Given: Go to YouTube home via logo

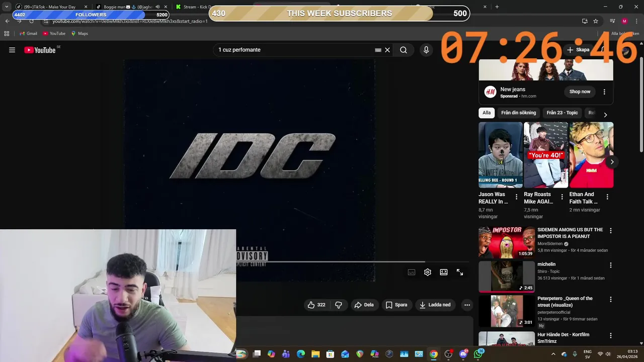Looking at the screenshot, I should (x=40, y=50).
